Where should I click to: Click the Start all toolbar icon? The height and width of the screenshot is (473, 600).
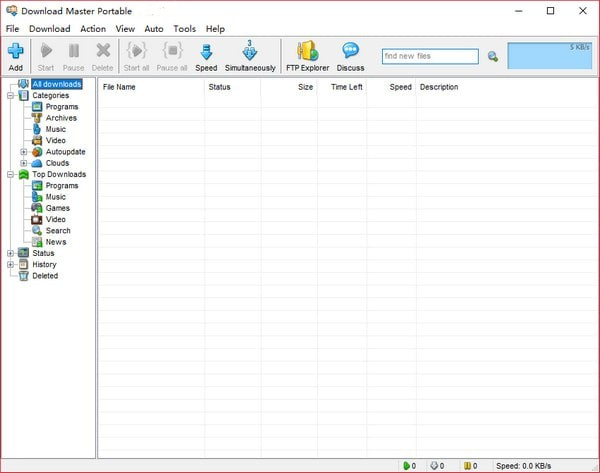click(x=137, y=51)
